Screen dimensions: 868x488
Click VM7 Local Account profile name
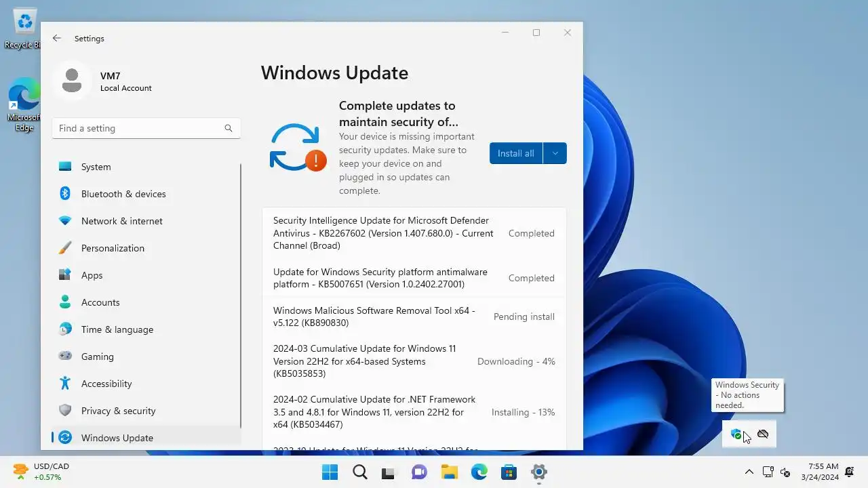point(126,82)
